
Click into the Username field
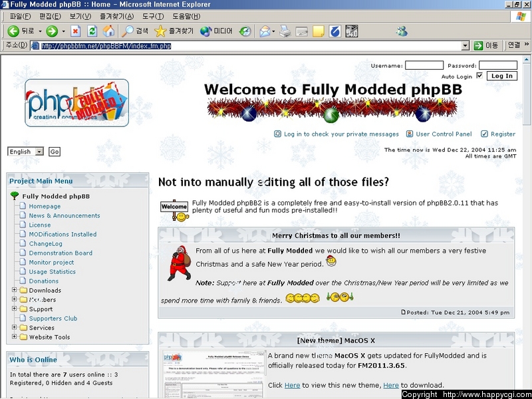[424, 65]
